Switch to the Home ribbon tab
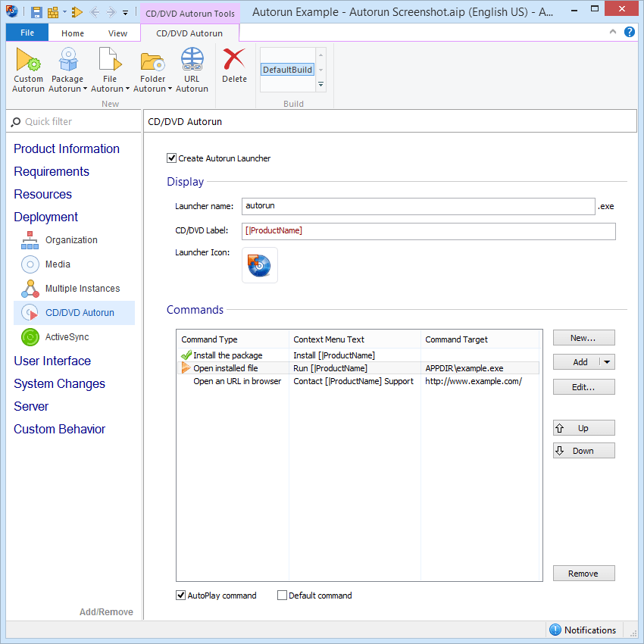 [72, 33]
